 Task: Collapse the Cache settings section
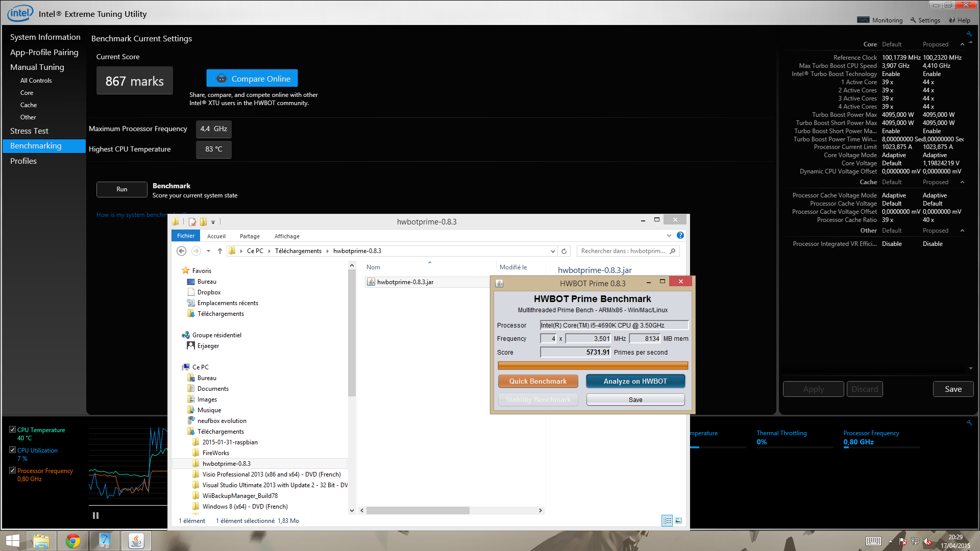(x=962, y=182)
